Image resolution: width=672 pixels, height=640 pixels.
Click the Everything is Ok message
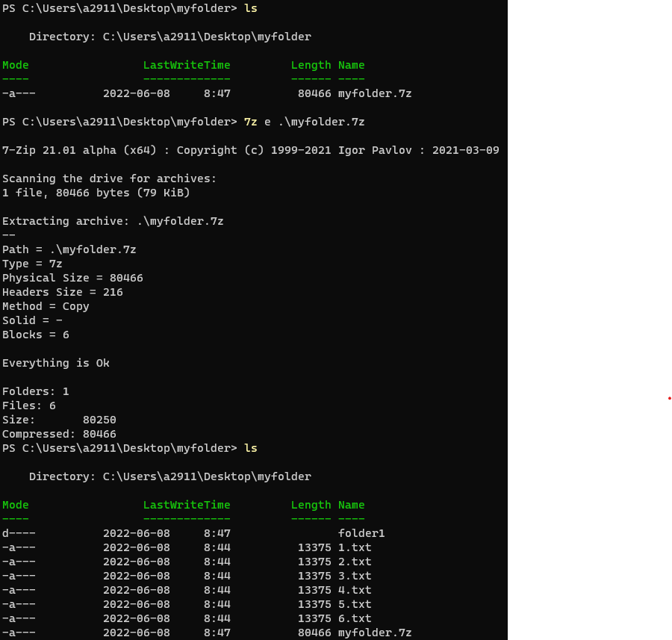click(x=56, y=362)
